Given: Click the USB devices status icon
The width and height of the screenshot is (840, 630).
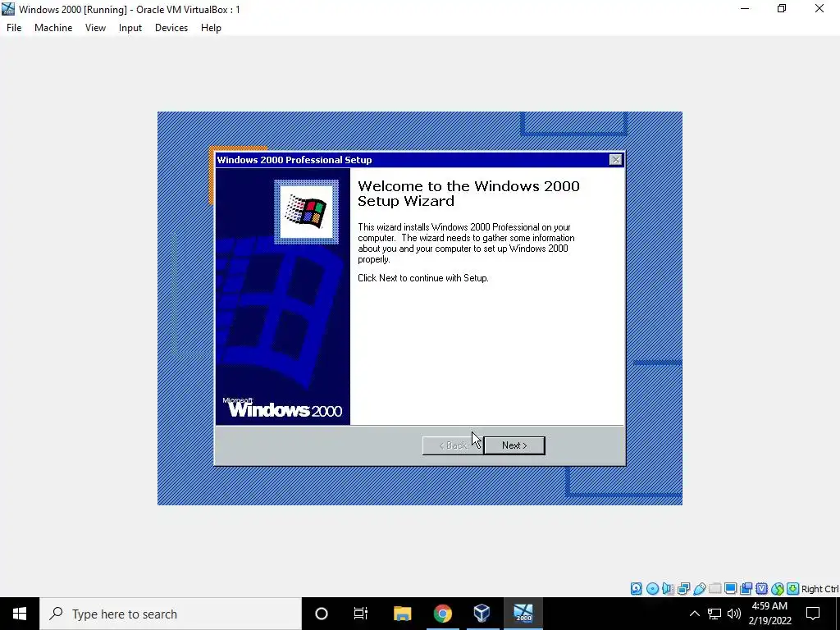Looking at the screenshot, I should click(x=699, y=589).
